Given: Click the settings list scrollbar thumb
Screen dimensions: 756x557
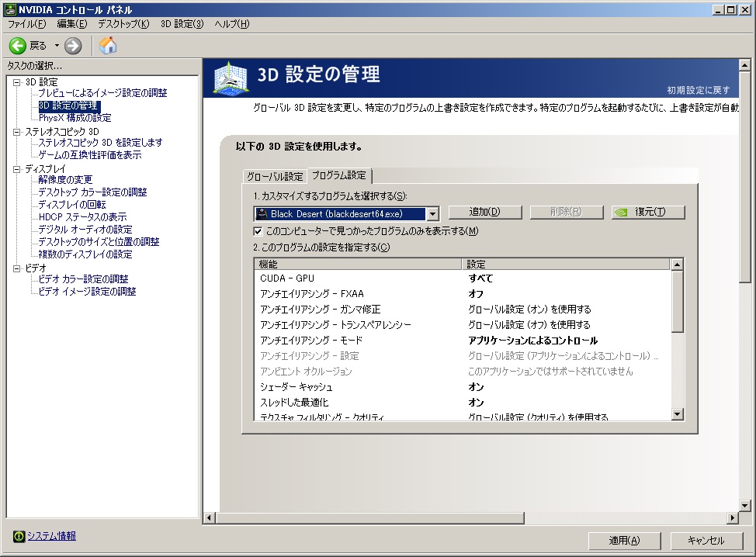Looking at the screenshot, I should (x=678, y=302).
